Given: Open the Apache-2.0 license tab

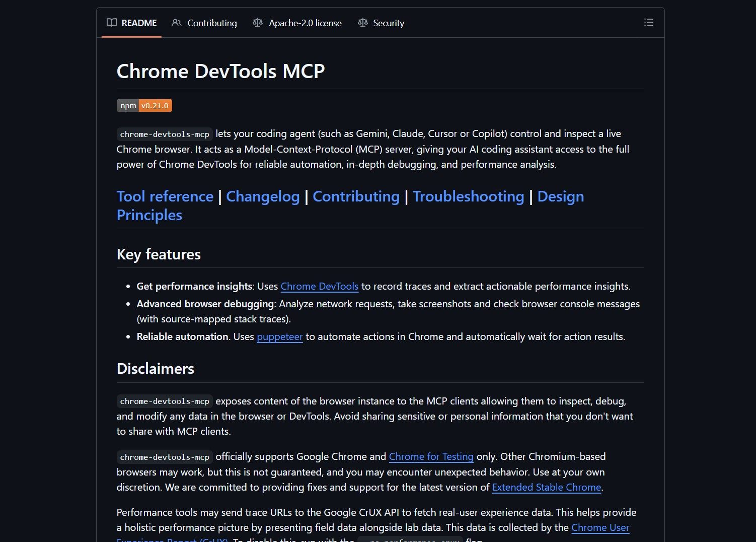Looking at the screenshot, I should [x=297, y=23].
